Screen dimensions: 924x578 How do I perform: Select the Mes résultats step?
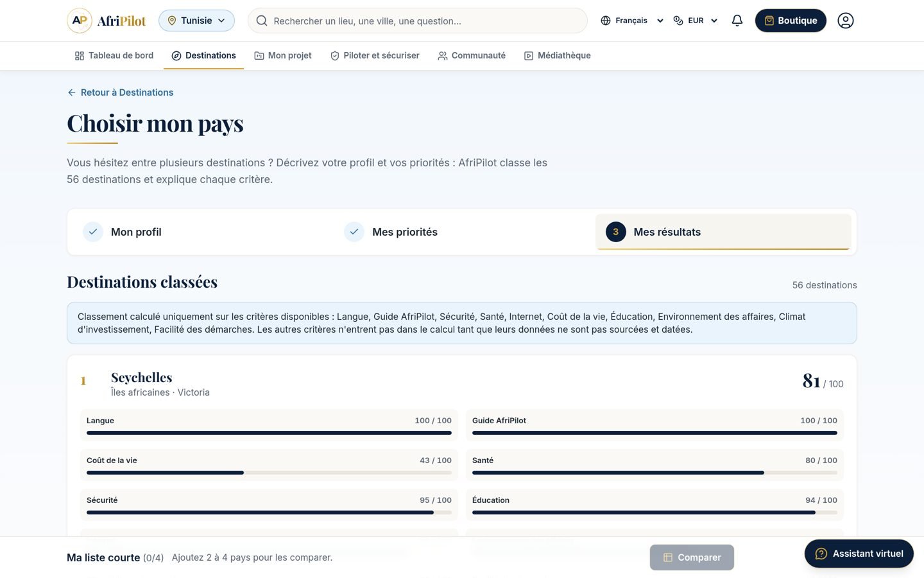pyautogui.click(x=723, y=232)
